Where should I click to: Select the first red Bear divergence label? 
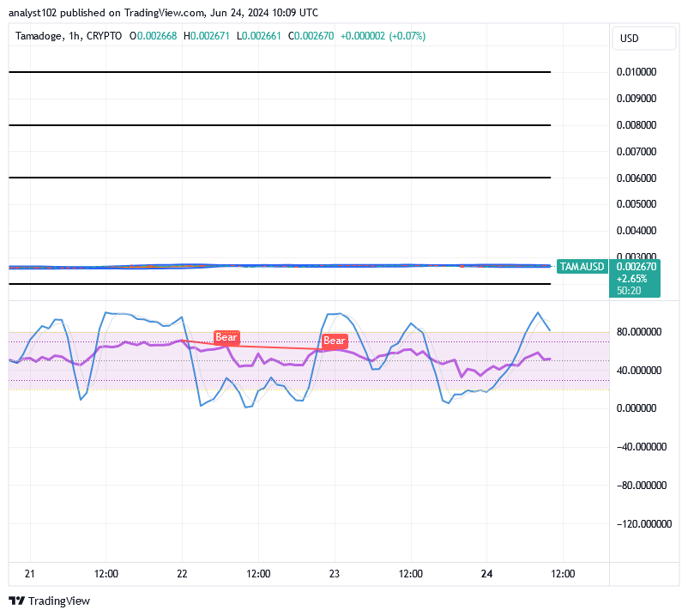pos(226,338)
